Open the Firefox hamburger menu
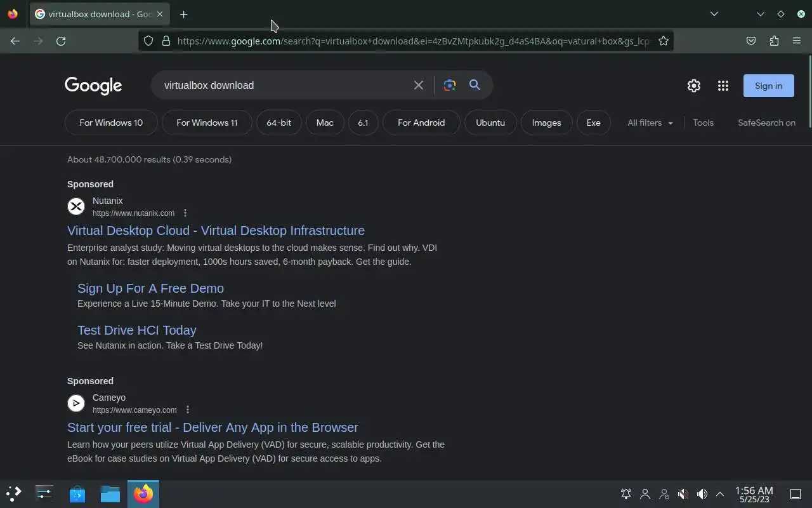This screenshot has width=812, height=508. (x=797, y=41)
